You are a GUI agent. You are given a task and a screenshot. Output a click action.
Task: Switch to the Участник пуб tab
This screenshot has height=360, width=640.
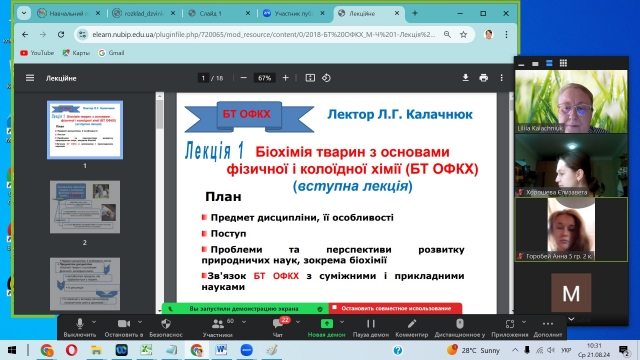coord(294,13)
